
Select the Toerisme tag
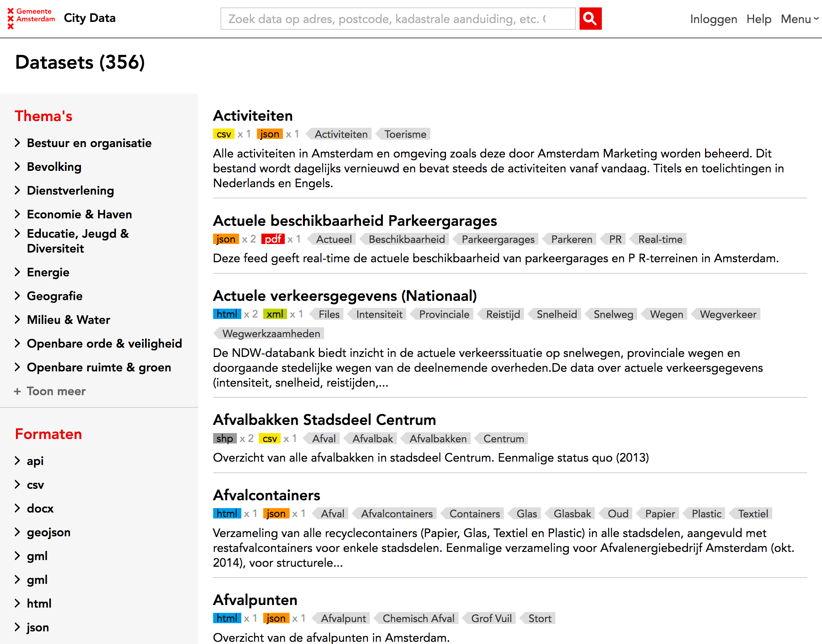403,134
